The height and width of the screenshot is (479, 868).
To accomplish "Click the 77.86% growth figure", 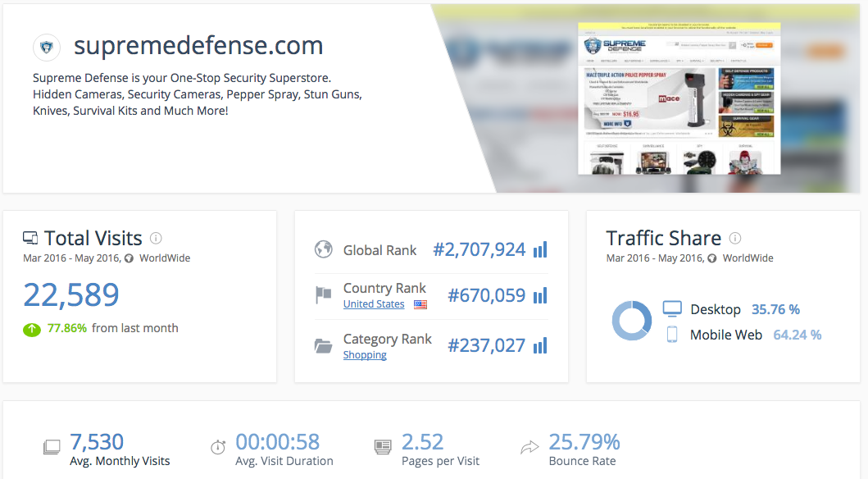I will click(67, 328).
